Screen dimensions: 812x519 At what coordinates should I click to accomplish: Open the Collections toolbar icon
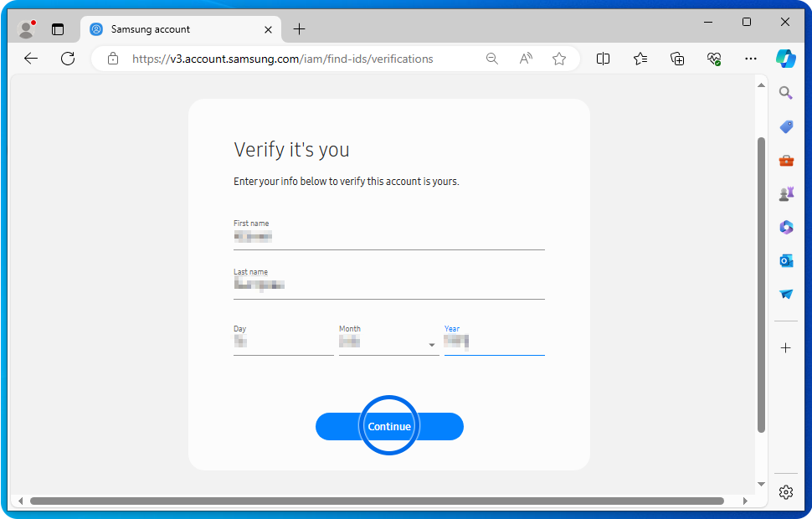click(677, 59)
